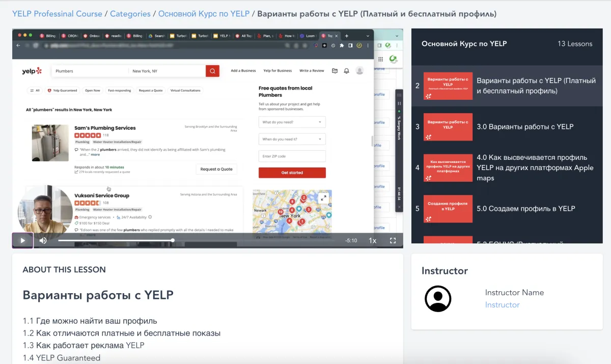The image size is (611, 364).
Task: Expand the When do you need it? dropdown
Action: click(x=292, y=139)
